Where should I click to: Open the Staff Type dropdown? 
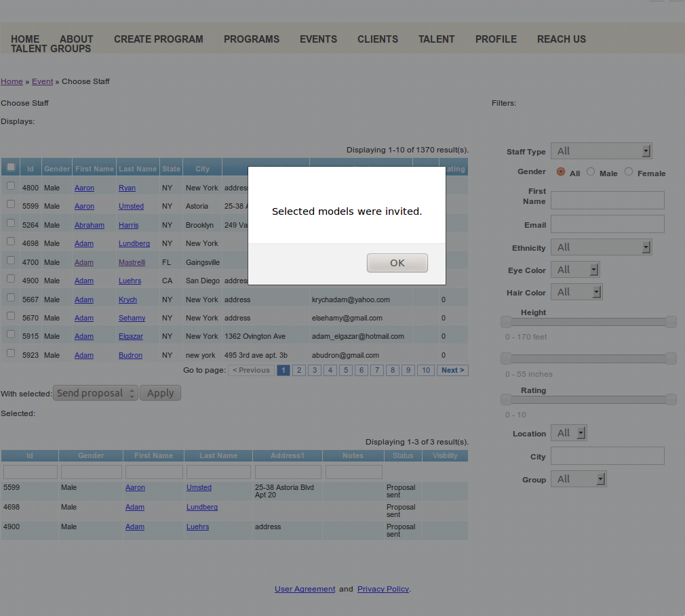pyautogui.click(x=601, y=151)
